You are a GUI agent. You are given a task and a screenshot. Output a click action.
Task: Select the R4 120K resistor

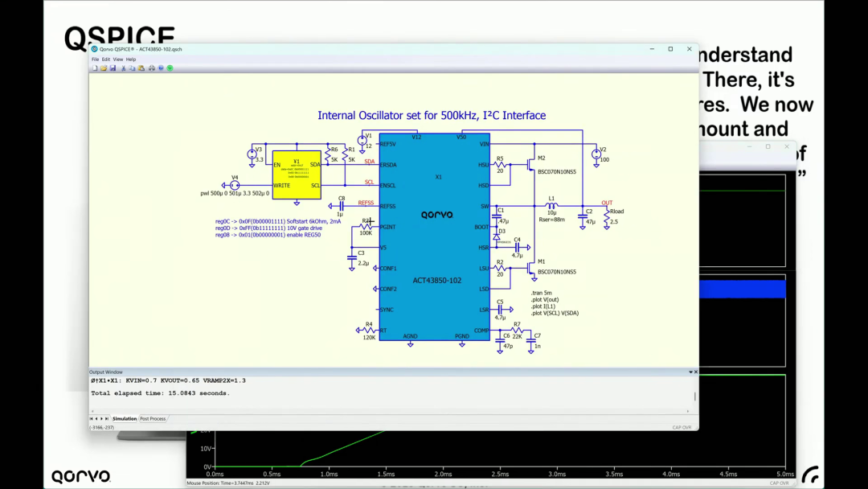369,331
